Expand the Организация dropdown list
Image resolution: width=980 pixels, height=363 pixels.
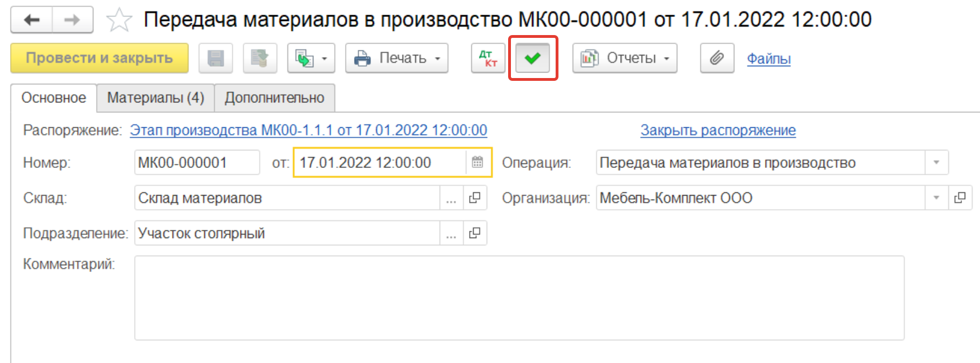[x=936, y=198]
